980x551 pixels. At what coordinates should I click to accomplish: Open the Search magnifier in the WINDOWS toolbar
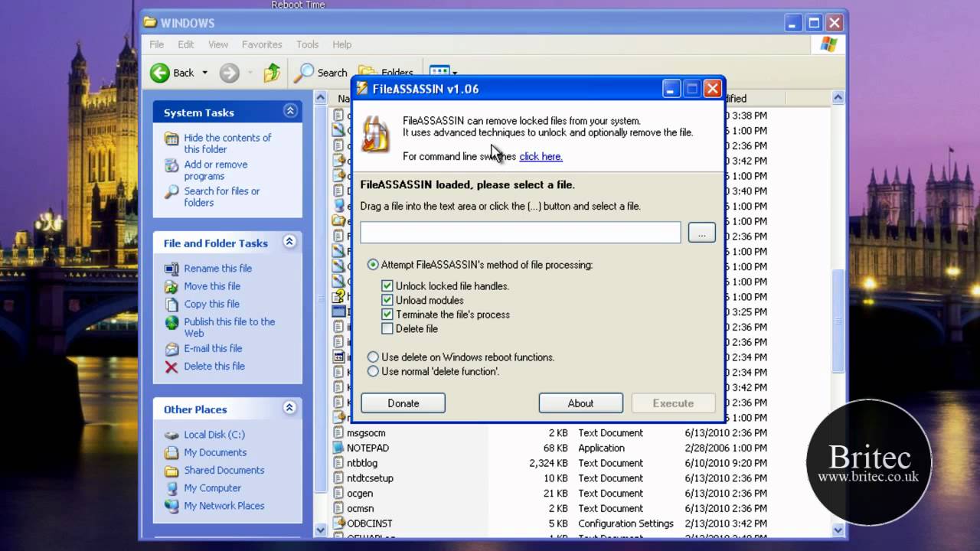click(305, 72)
